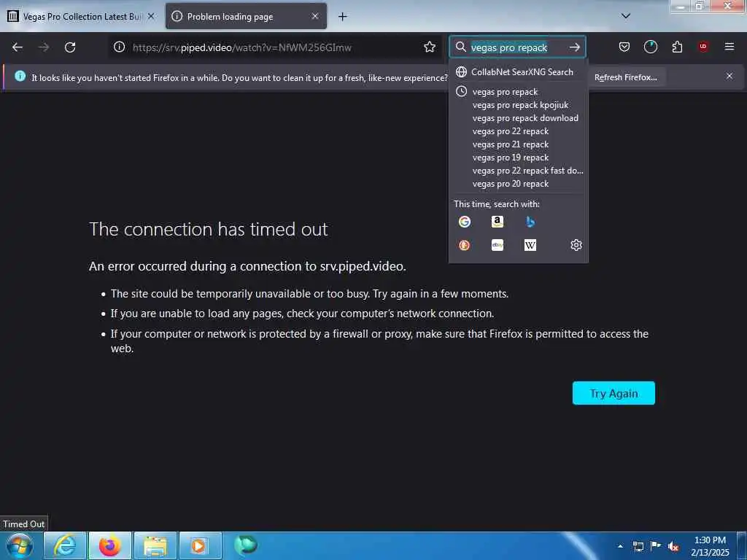Submit search with the go arrow

point(575,47)
